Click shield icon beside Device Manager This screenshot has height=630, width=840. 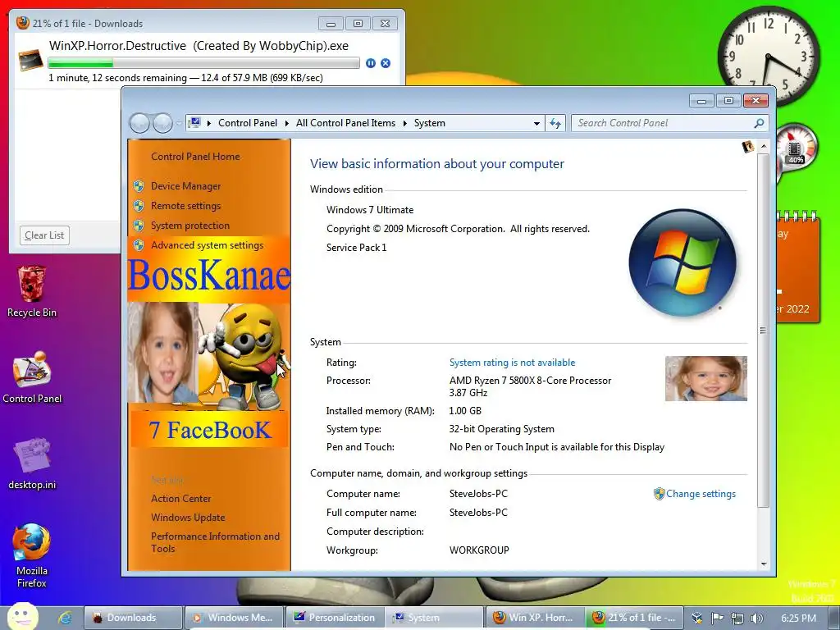click(x=139, y=186)
